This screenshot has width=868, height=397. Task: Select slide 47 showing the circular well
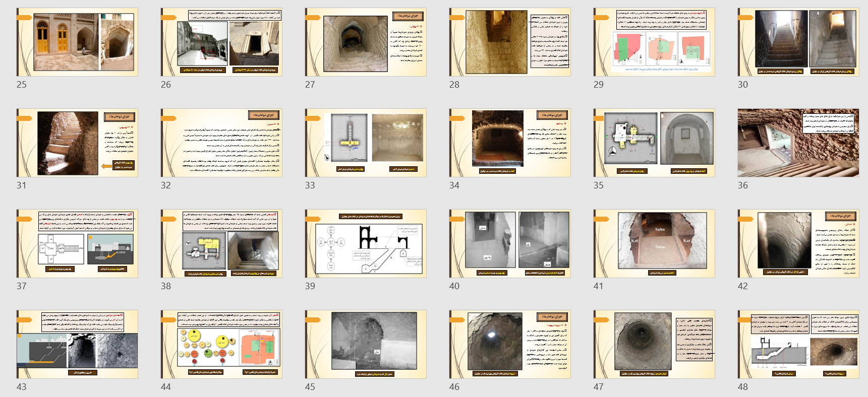point(654,344)
